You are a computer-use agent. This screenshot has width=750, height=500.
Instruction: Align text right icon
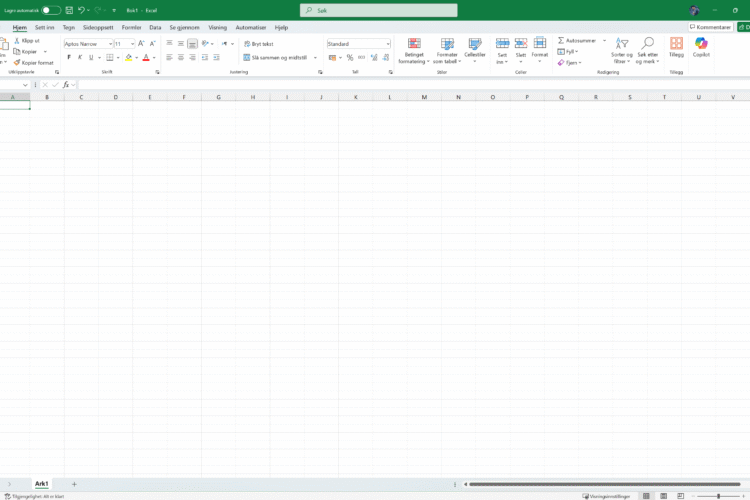point(192,57)
